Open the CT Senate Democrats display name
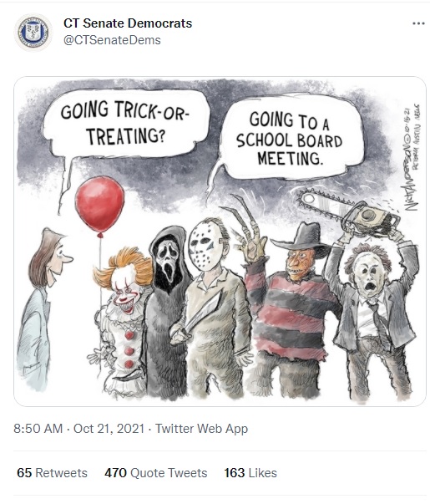The image size is (430, 504). point(128,23)
